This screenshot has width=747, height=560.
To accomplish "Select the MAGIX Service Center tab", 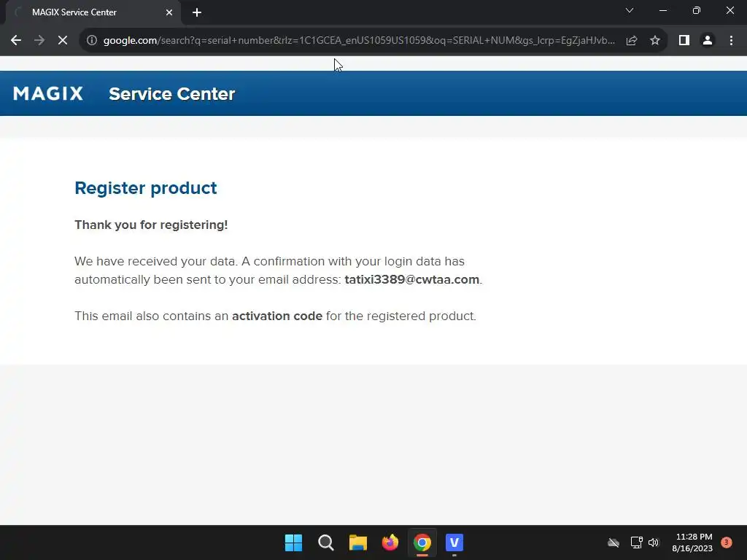I will point(93,12).
